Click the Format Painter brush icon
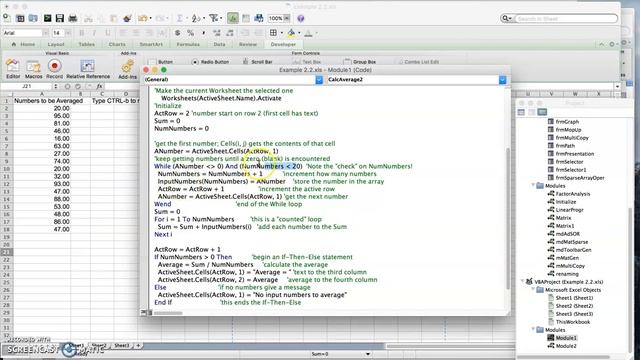This screenshot has width=640, height=360. [x=127, y=18]
